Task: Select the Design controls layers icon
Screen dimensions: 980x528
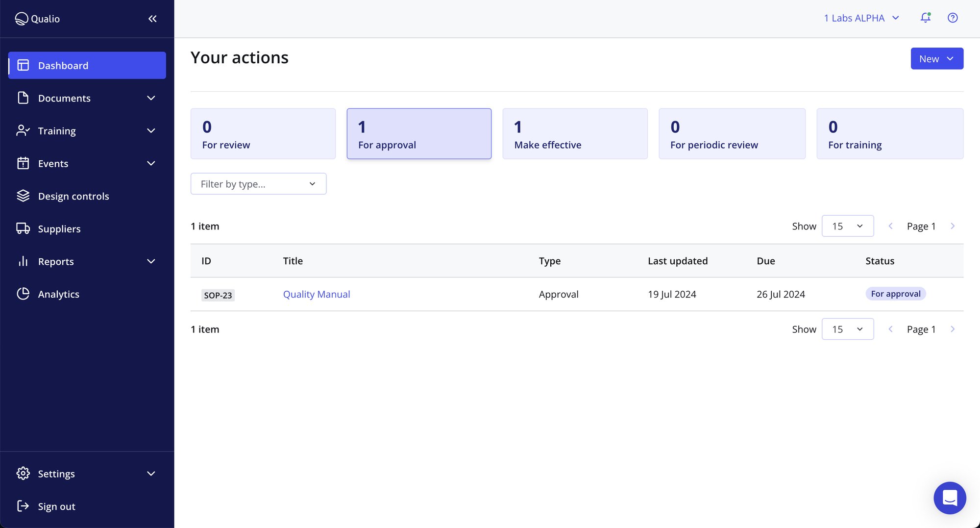Action: (x=23, y=196)
